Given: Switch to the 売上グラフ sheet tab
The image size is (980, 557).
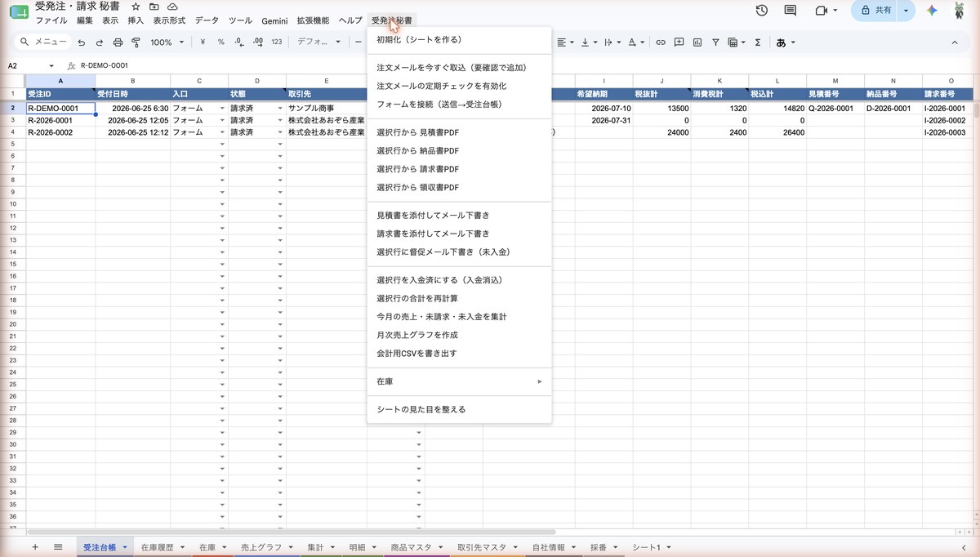Looking at the screenshot, I should (266, 547).
